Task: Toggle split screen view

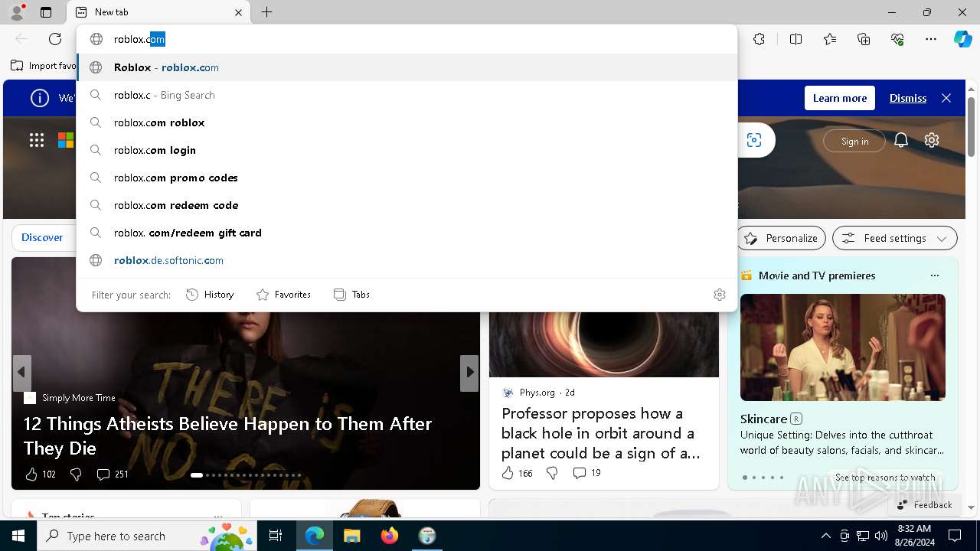Action: [795, 39]
